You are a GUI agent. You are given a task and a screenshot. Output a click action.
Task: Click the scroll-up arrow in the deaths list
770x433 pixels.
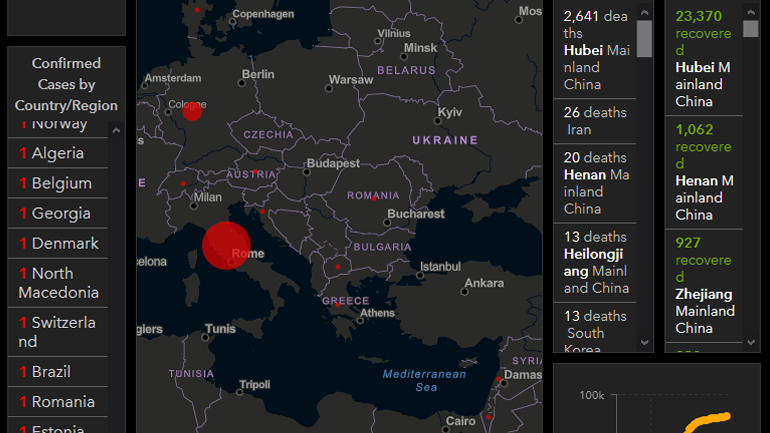pyautogui.click(x=645, y=12)
